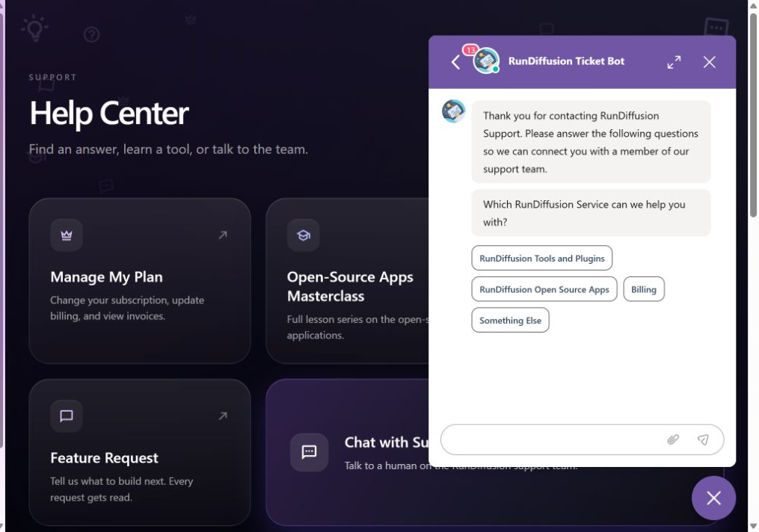Close the chat panel with the X

point(709,62)
